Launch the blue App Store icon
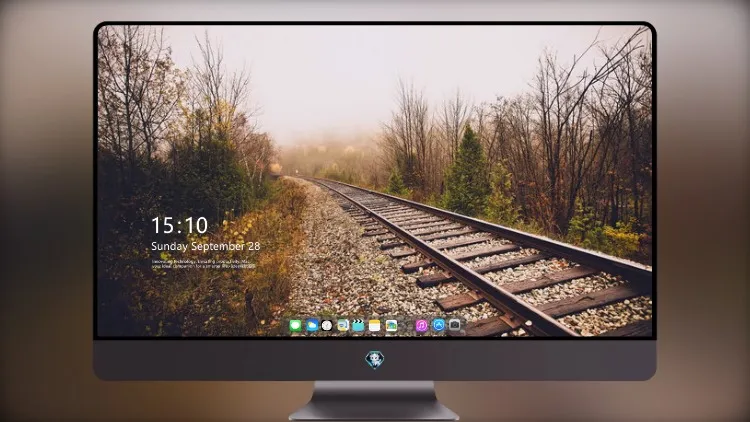 pyautogui.click(x=439, y=325)
